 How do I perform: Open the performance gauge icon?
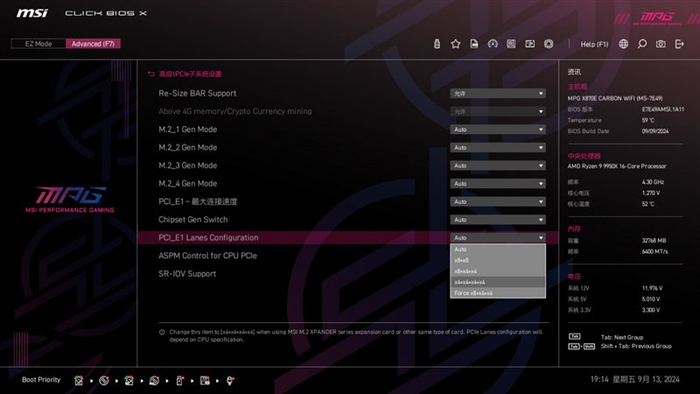[x=492, y=44]
